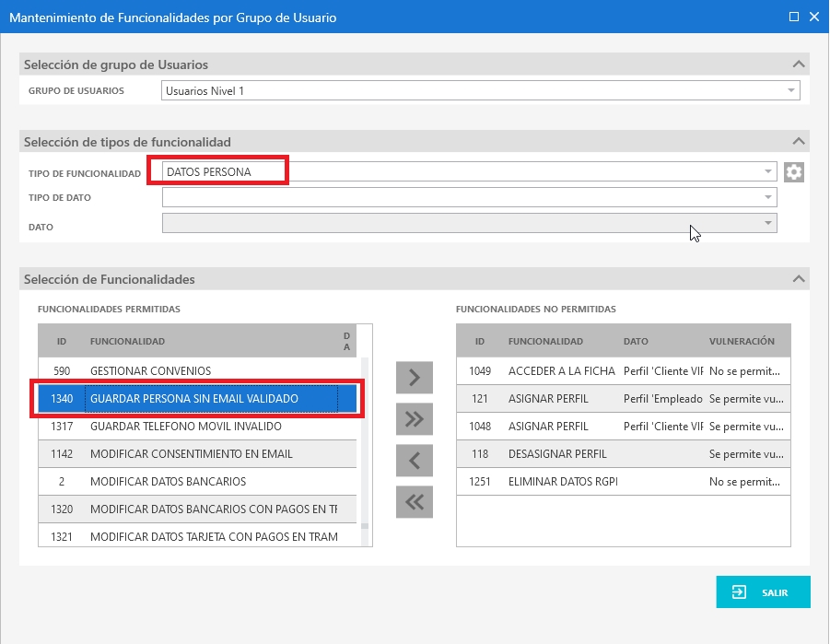This screenshot has height=644, width=830.
Task: Move selected functionality to not permitted
Action: [x=415, y=378]
